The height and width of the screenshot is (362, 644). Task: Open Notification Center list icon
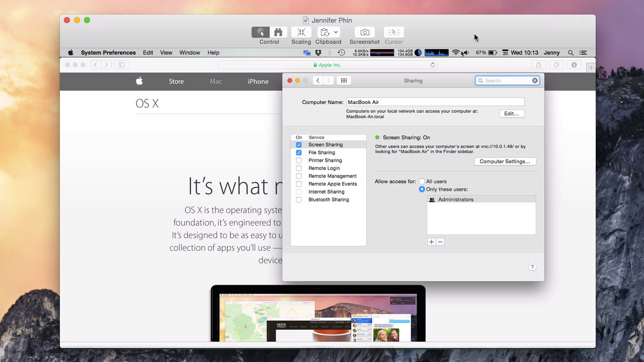583,53
